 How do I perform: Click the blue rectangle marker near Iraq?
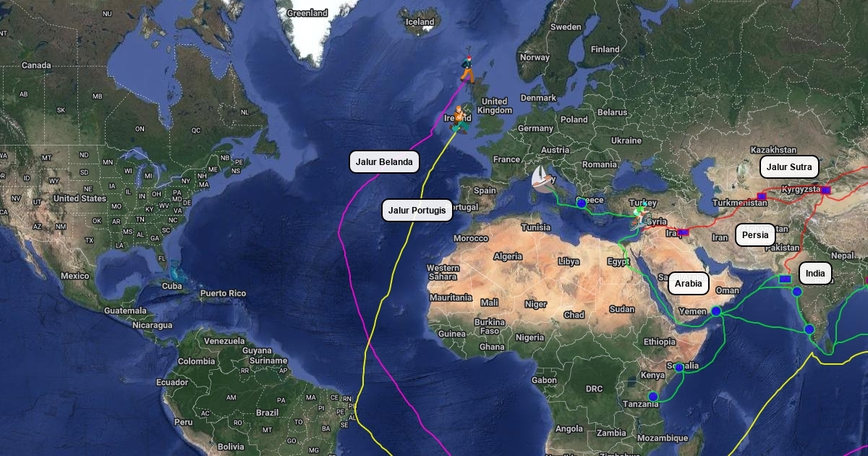(683, 232)
